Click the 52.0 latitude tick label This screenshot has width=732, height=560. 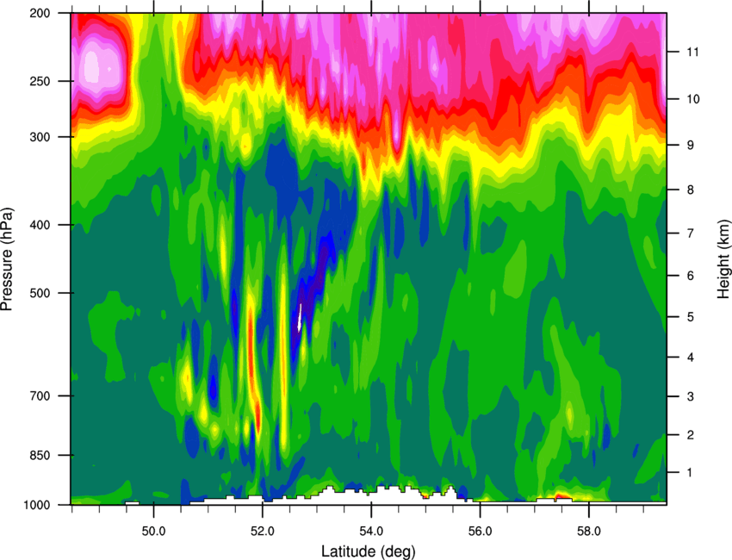tap(263, 532)
